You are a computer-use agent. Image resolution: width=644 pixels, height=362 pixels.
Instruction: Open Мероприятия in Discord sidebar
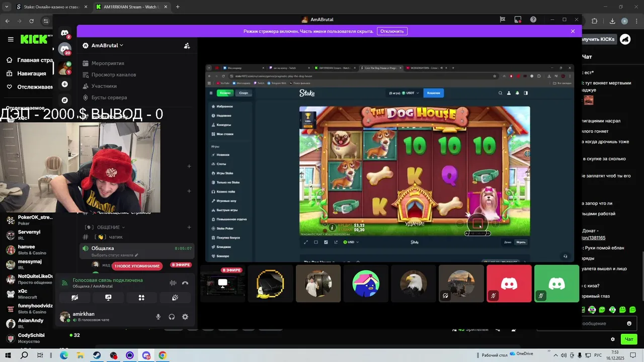(x=104, y=63)
